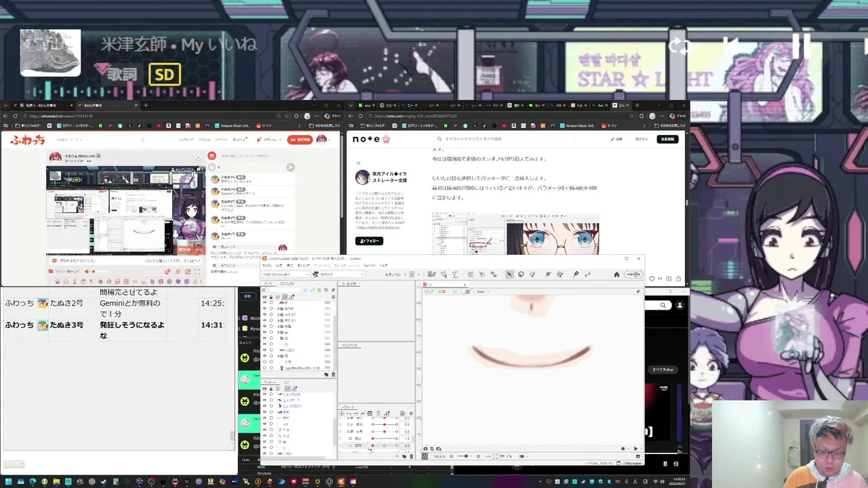The image size is (868, 488).
Task: Click the 歌詞 lyrics button in music player
Action: (x=122, y=74)
